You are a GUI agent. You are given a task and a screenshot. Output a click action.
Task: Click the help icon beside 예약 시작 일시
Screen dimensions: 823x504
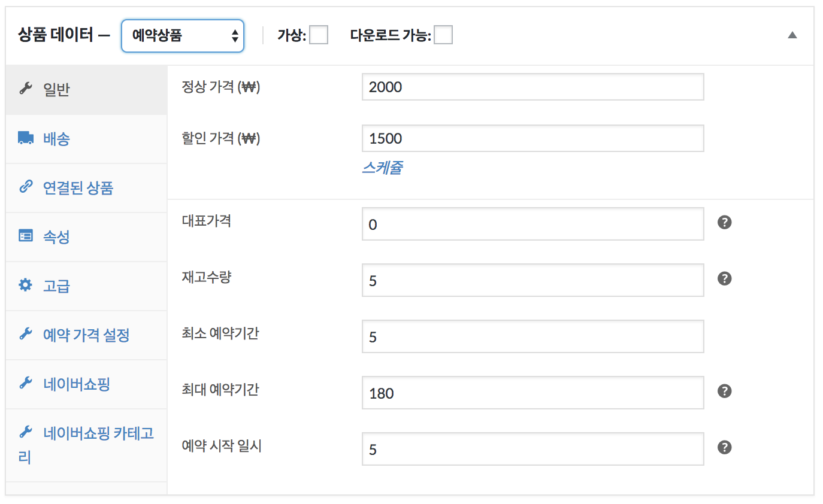[x=725, y=448]
